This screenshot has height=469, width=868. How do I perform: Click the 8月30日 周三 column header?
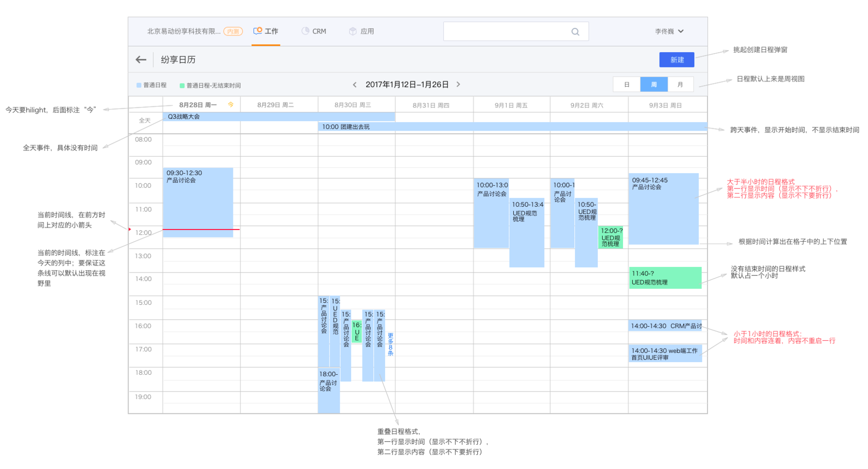353,105
